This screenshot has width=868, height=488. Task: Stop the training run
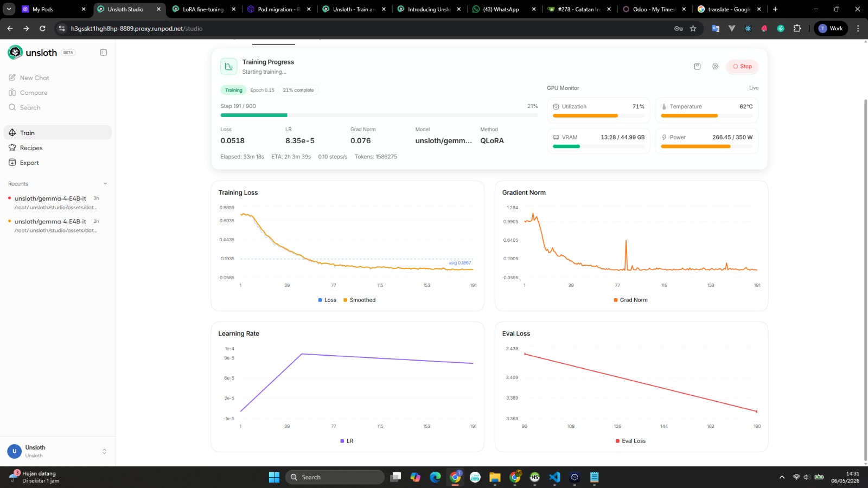[x=742, y=67]
